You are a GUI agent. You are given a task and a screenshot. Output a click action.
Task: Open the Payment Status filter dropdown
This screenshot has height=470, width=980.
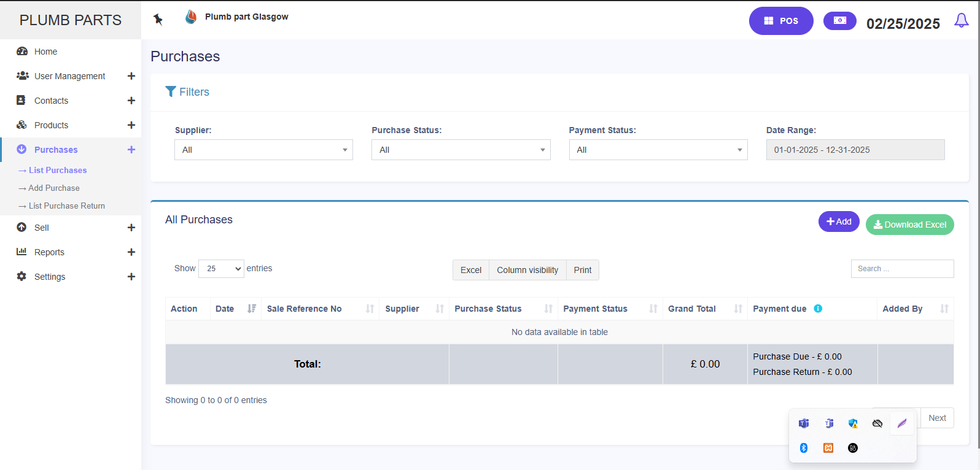pos(658,150)
